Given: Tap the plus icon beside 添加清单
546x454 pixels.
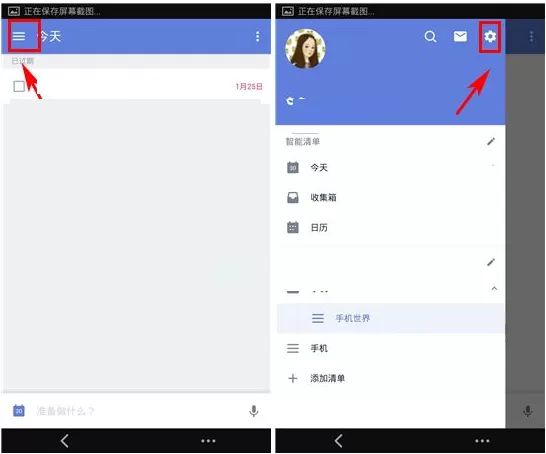Looking at the screenshot, I should (292, 378).
